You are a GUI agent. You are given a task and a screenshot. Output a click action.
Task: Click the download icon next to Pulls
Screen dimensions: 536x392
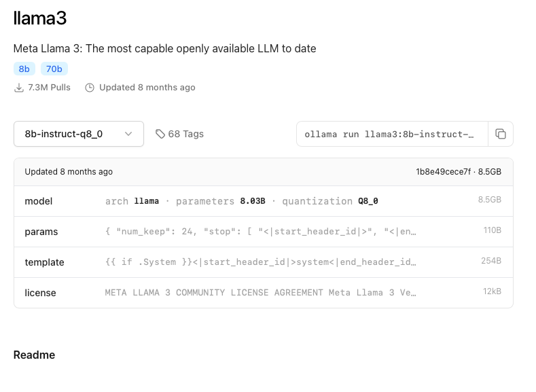19,88
